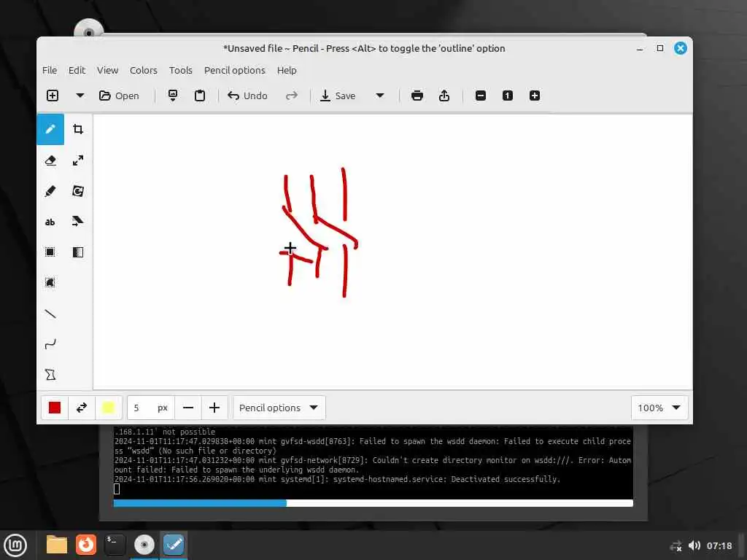This screenshot has width=747, height=560.
Task: Export the image with the share icon
Action: [444, 96]
